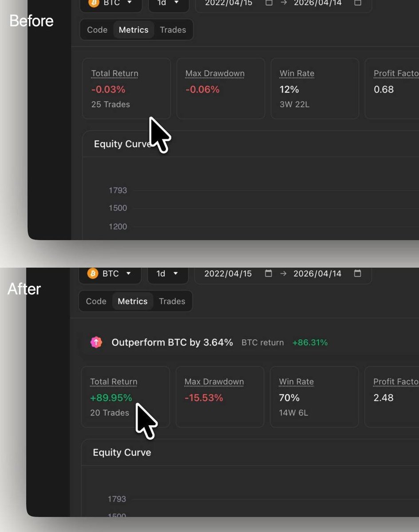Click start date calendar icon in Before panel

click(269, 3)
